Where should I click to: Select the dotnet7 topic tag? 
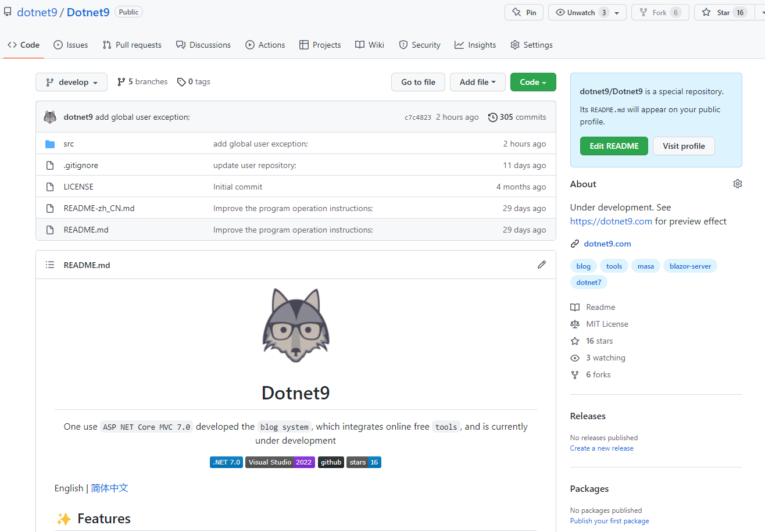[589, 282]
